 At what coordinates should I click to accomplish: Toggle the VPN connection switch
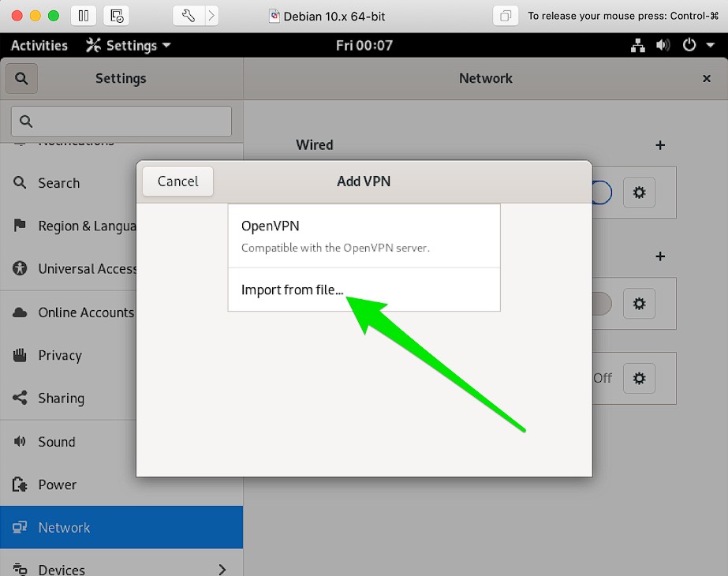(602, 304)
